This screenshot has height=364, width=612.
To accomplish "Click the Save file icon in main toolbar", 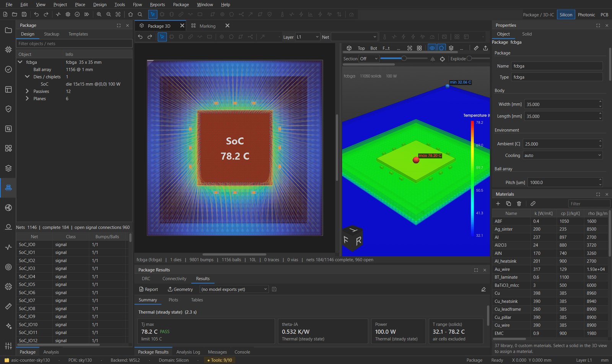I will [x=24, y=15].
